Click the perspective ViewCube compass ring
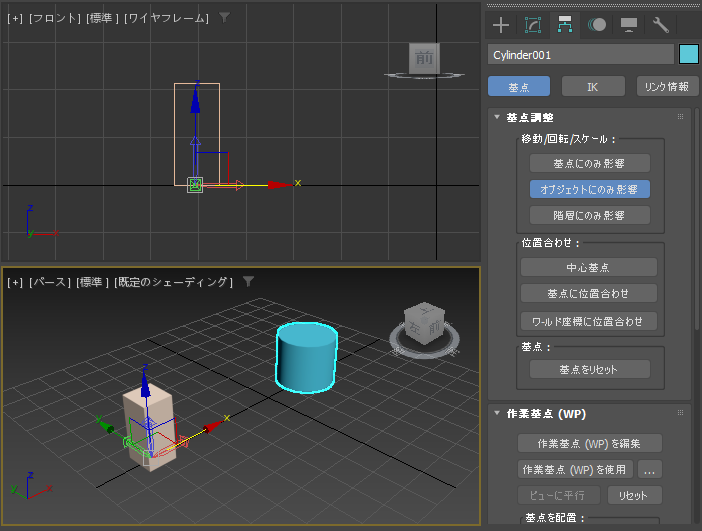The width and height of the screenshot is (702, 531). (424, 353)
